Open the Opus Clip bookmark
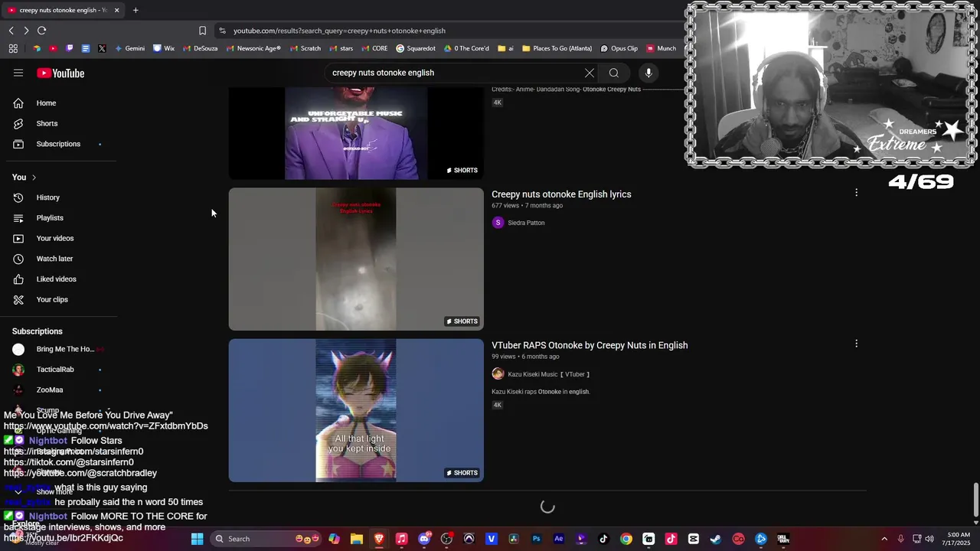 click(619, 48)
